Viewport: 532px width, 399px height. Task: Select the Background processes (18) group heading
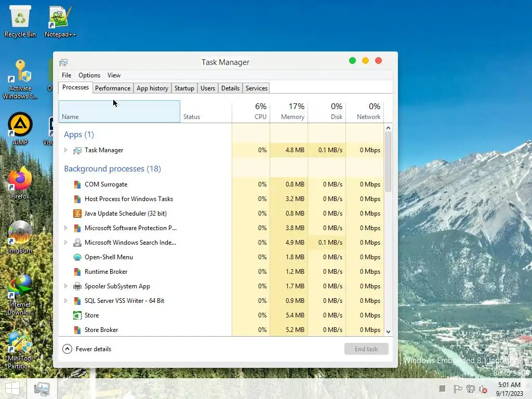point(112,169)
